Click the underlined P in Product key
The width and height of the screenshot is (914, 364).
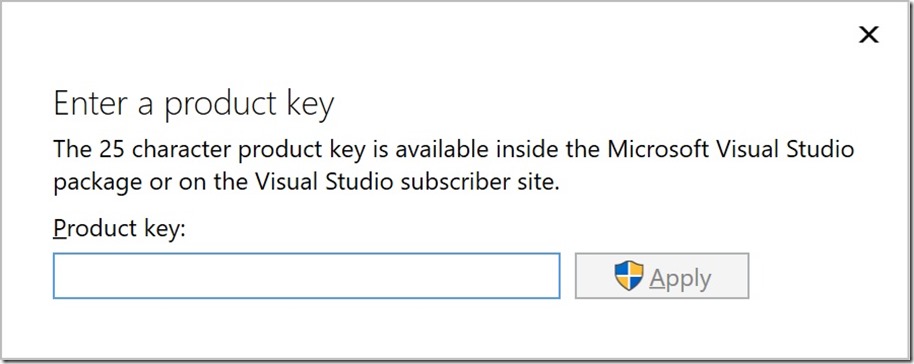[60, 228]
